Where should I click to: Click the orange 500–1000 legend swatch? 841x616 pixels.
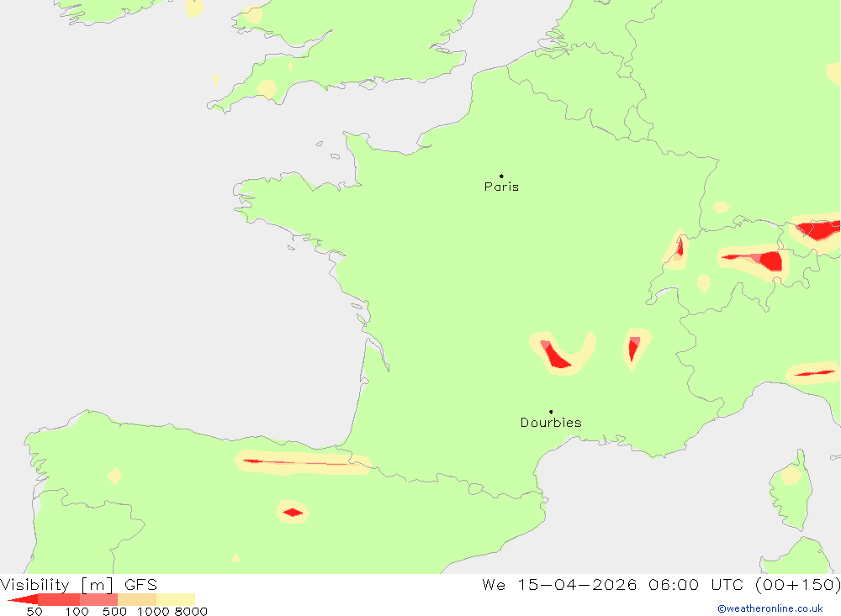137,599
